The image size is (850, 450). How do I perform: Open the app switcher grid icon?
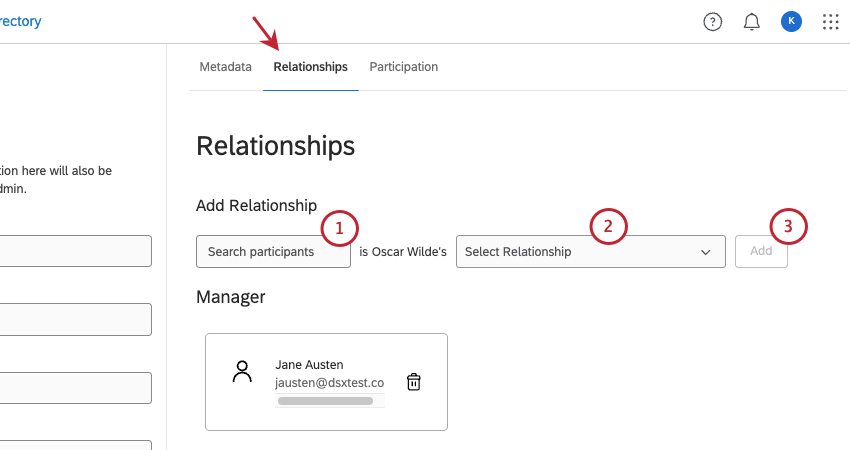point(830,22)
